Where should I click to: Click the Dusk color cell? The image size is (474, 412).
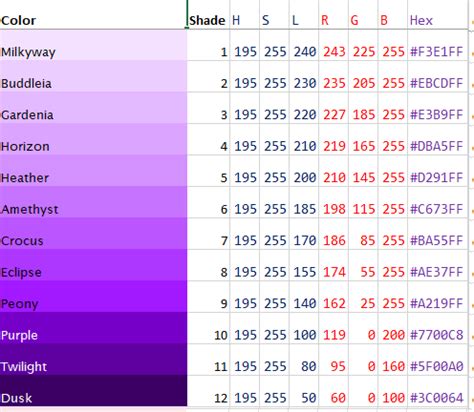pos(93,390)
